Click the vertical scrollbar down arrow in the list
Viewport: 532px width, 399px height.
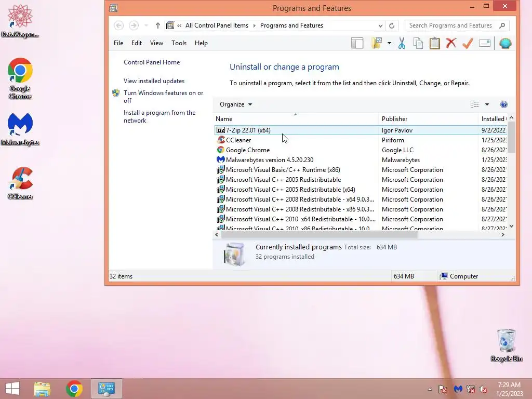[512, 226]
